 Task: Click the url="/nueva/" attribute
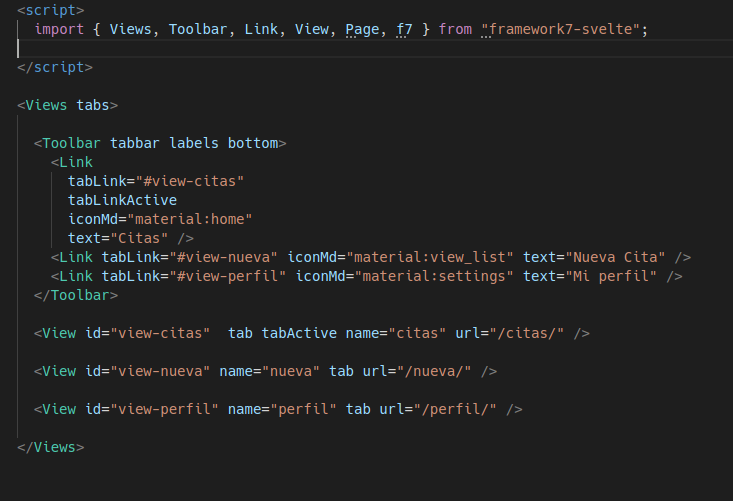[417, 371]
